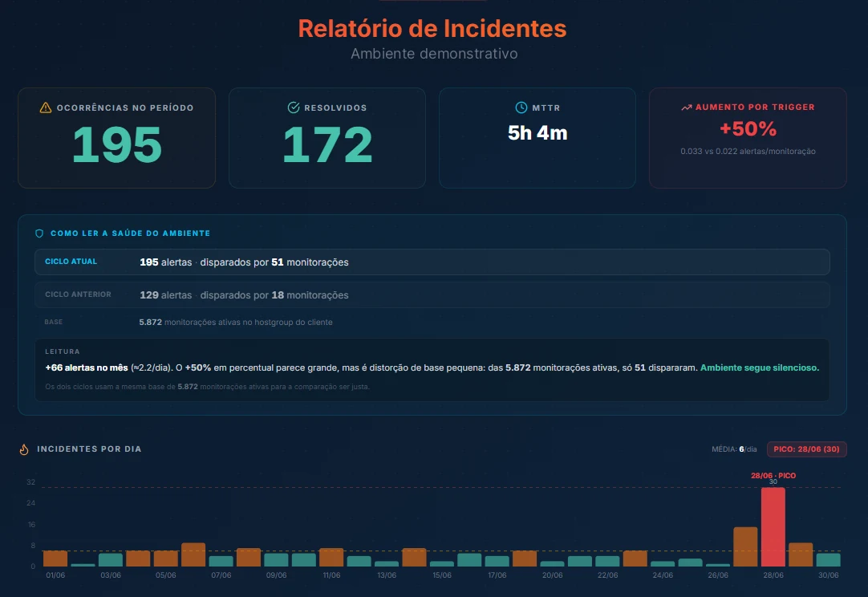Click the Incidentes por Dia heading

pos(89,449)
